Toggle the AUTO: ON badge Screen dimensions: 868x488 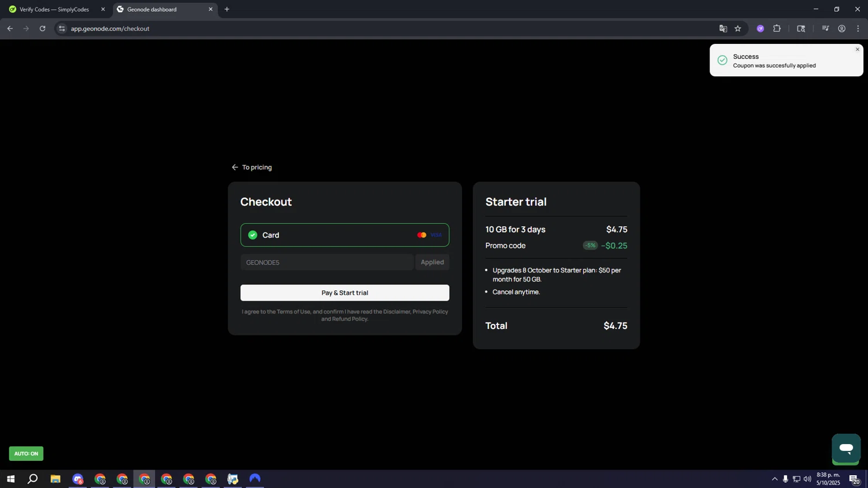pyautogui.click(x=26, y=453)
